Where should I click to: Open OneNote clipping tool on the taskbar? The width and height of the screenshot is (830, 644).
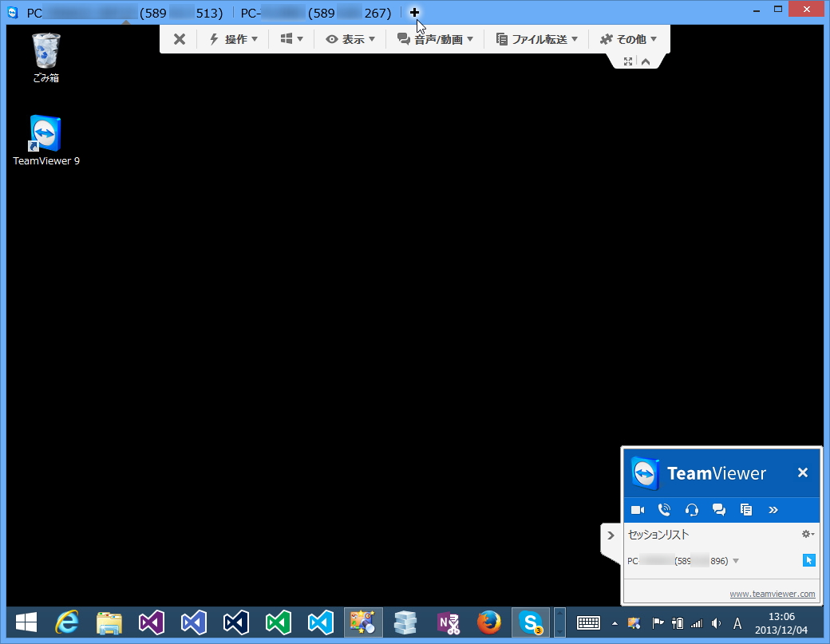pyautogui.click(x=448, y=622)
